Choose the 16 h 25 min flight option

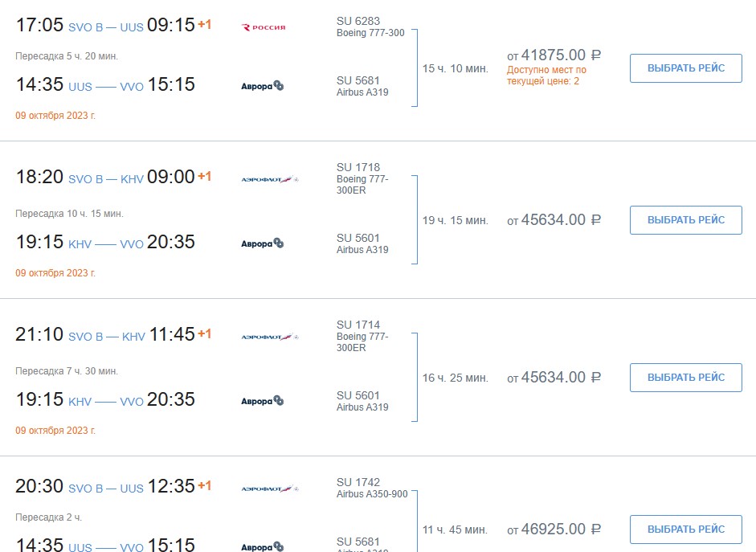point(685,378)
